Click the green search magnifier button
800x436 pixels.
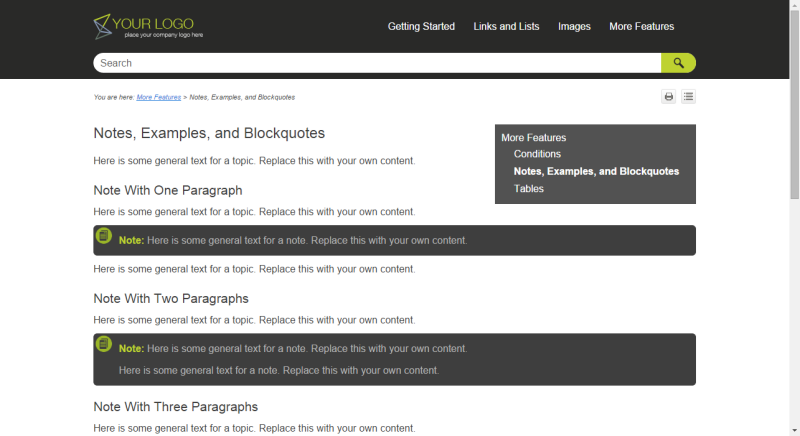pos(678,63)
